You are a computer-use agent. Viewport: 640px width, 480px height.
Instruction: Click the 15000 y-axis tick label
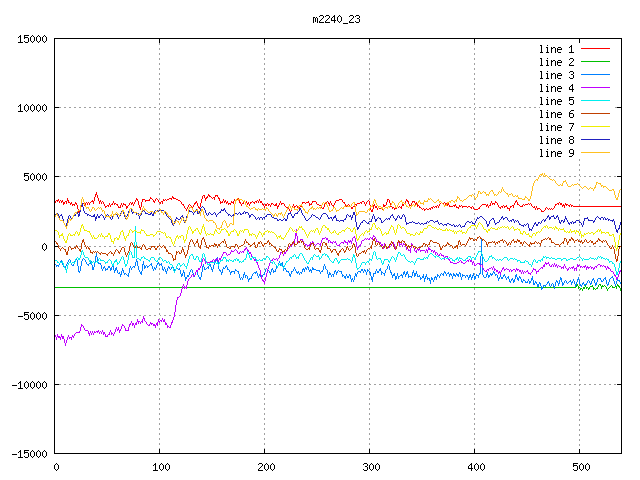(31, 39)
